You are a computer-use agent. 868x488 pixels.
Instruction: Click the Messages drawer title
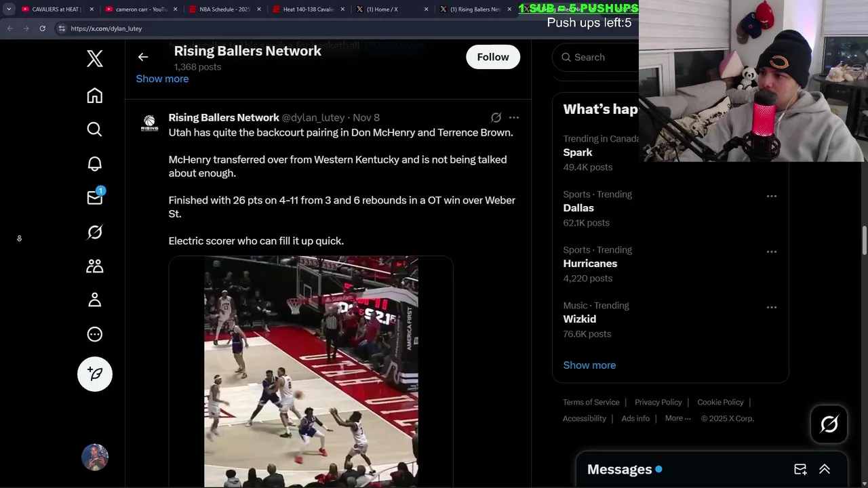620,469
